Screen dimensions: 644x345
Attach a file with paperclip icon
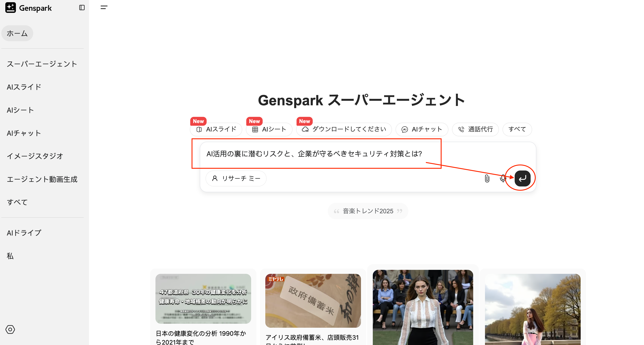point(487,178)
